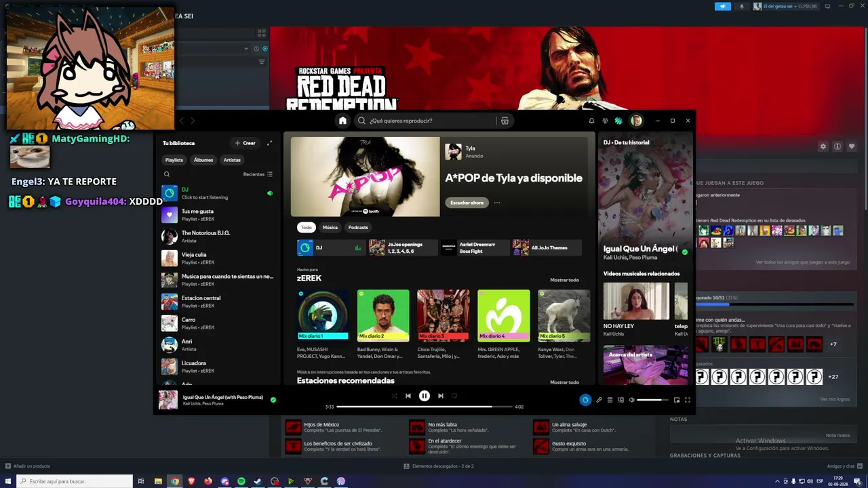Viewport: 868px width, 488px height.
Task: Open the Spotify user profile avatar
Action: pyautogui.click(x=636, y=121)
